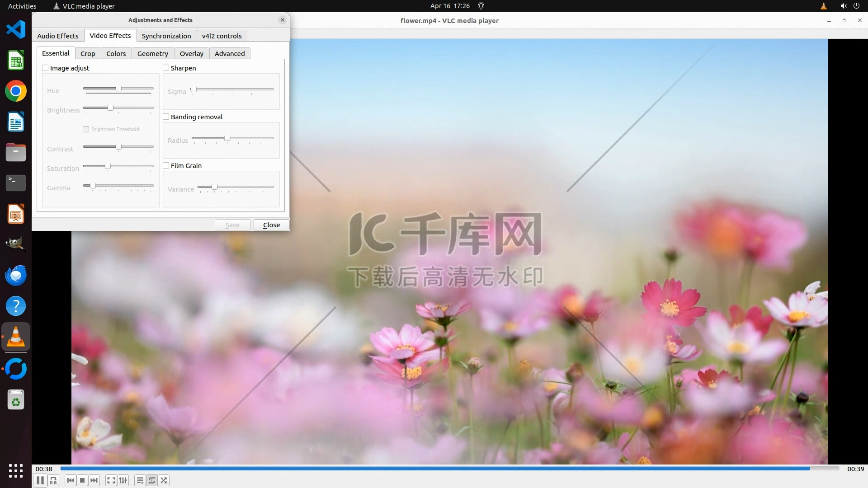Tick the Banding removal checkbox
Screen dimensions: 868x488
(x=166, y=117)
